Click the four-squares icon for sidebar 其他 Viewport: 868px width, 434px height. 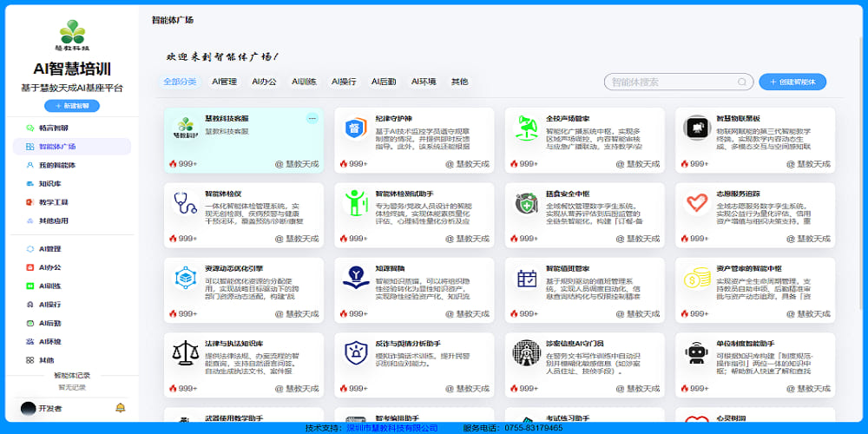[30, 360]
